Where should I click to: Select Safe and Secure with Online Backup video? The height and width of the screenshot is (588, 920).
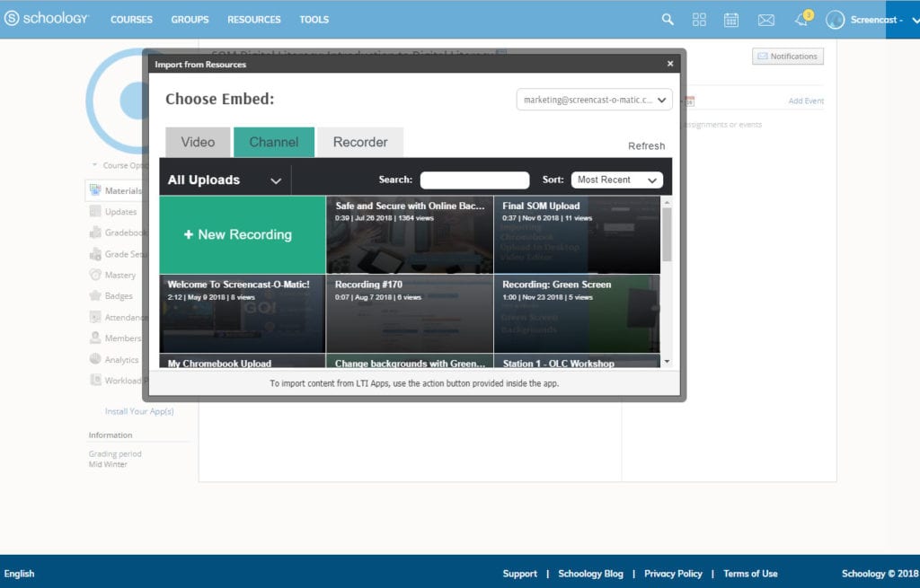point(410,234)
